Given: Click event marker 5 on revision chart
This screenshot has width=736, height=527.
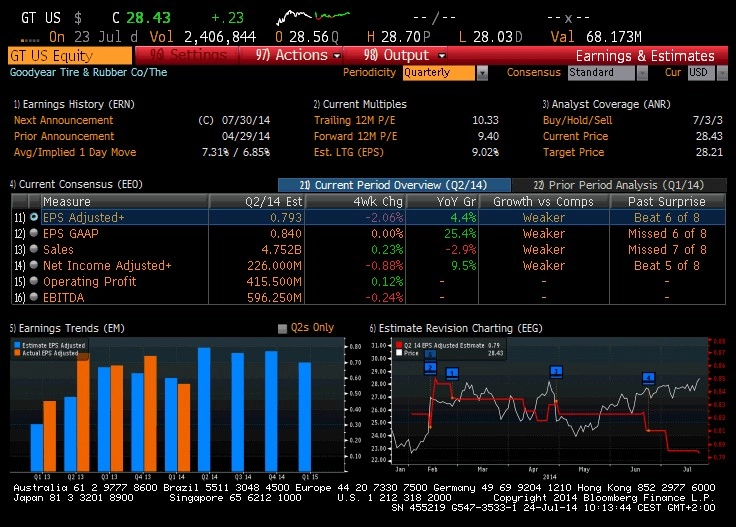Looking at the screenshot, I should tap(430, 354).
